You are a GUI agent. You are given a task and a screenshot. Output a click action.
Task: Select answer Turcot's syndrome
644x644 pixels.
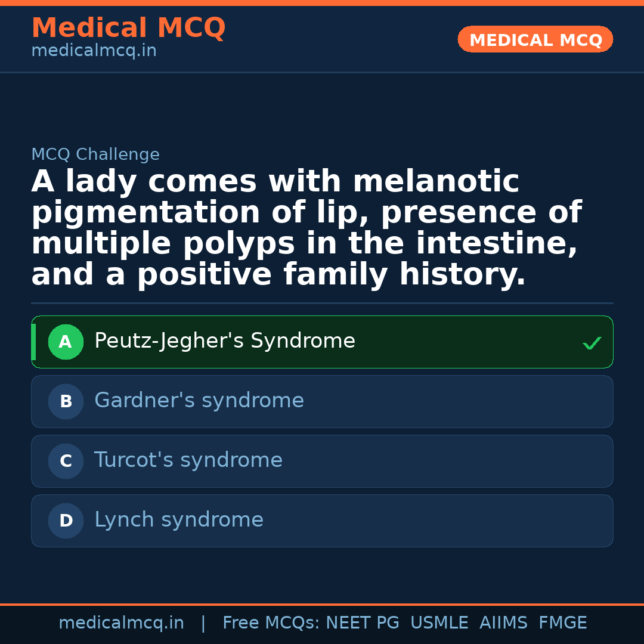[x=188, y=460]
